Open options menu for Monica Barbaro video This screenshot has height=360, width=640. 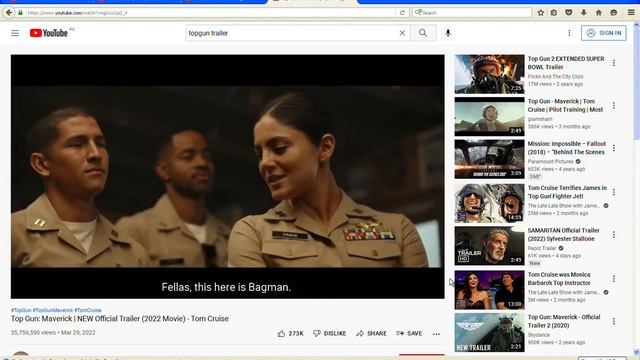613,279
